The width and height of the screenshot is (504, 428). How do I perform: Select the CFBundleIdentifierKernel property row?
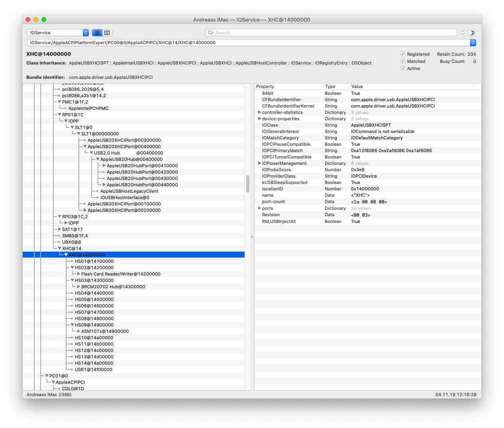click(x=368, y=106)
